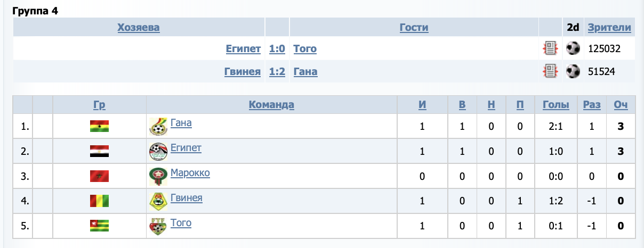Screen dimensions: 644x248
Task: Open the 1:0 score link
Action: [x=277, y=49]
